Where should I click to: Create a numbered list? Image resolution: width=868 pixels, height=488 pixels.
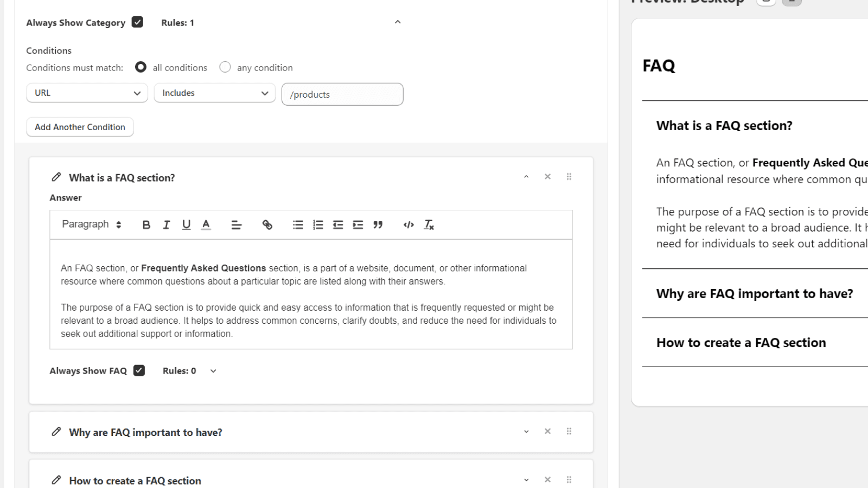pos(318,225)
